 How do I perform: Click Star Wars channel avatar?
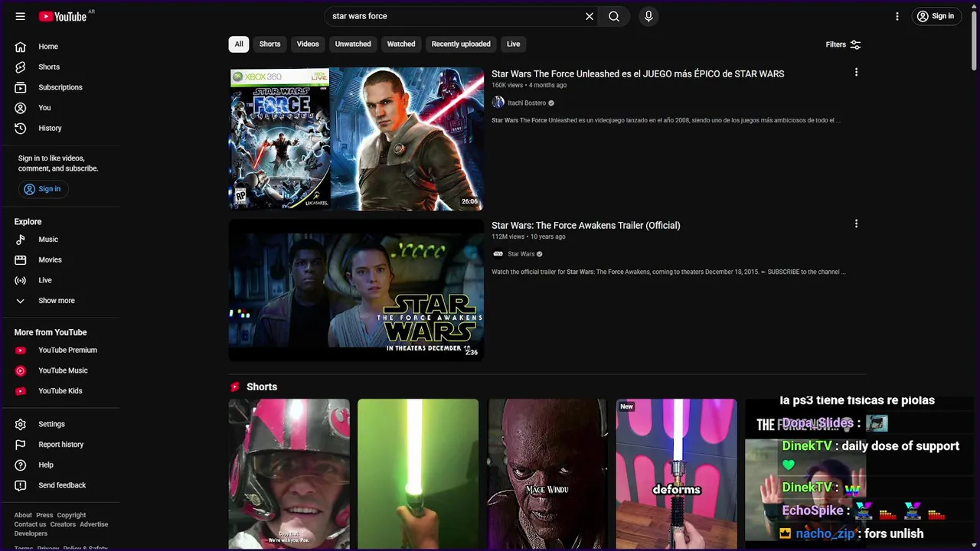(x=498, y=254)
